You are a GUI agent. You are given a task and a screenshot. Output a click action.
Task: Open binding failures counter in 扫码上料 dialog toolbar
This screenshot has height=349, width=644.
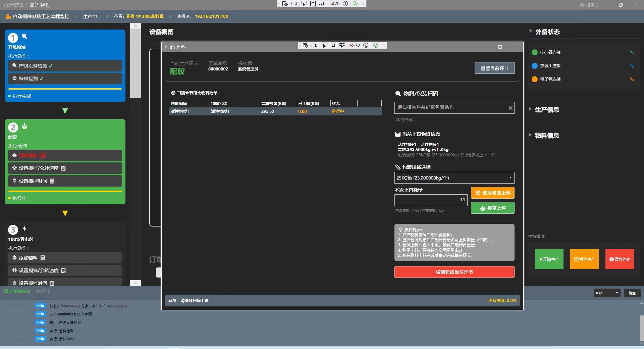355,45
